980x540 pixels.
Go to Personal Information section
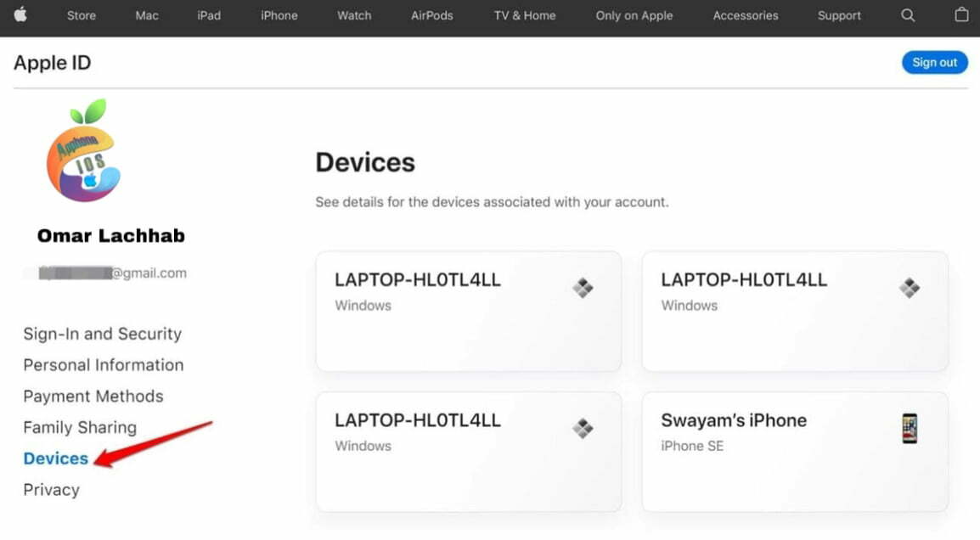[103, 365]
